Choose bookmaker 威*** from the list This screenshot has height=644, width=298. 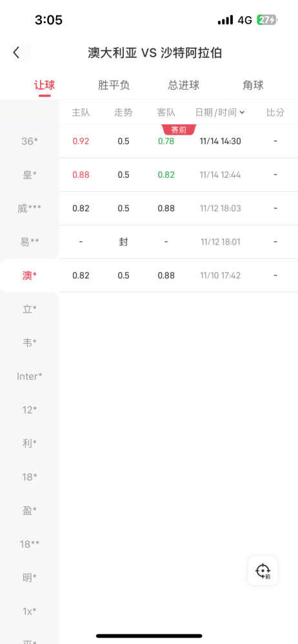click(x=30, y=209)
